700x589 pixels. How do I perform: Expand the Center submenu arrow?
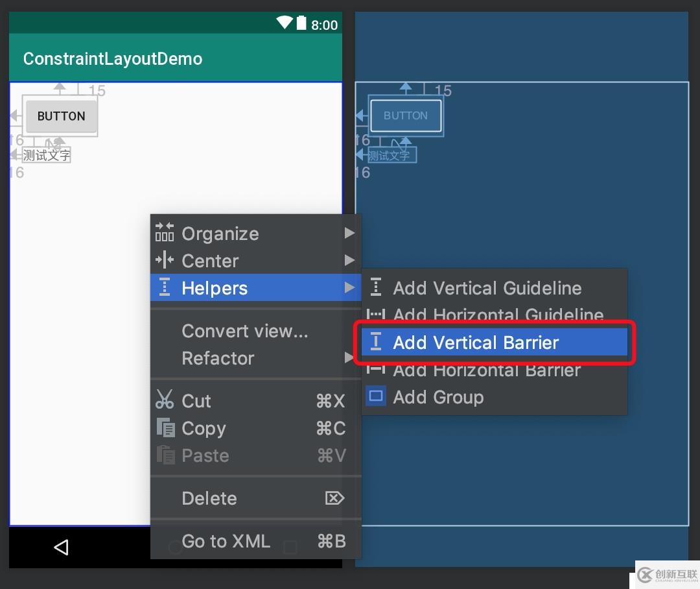[349, 260]
